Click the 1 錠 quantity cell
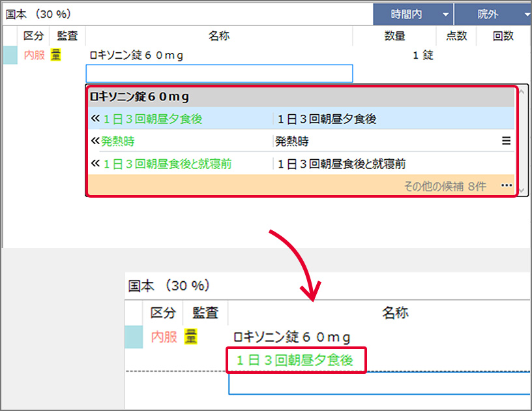Viewport: 532px width, 411px height. point(422,55)
